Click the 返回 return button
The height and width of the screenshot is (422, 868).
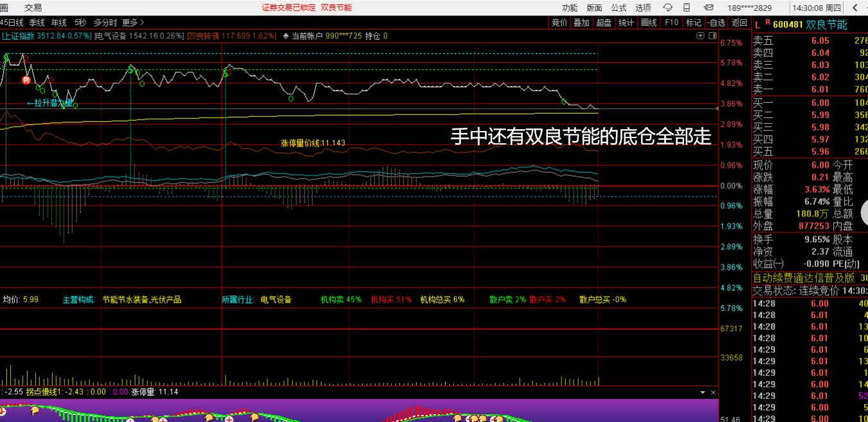739,22
